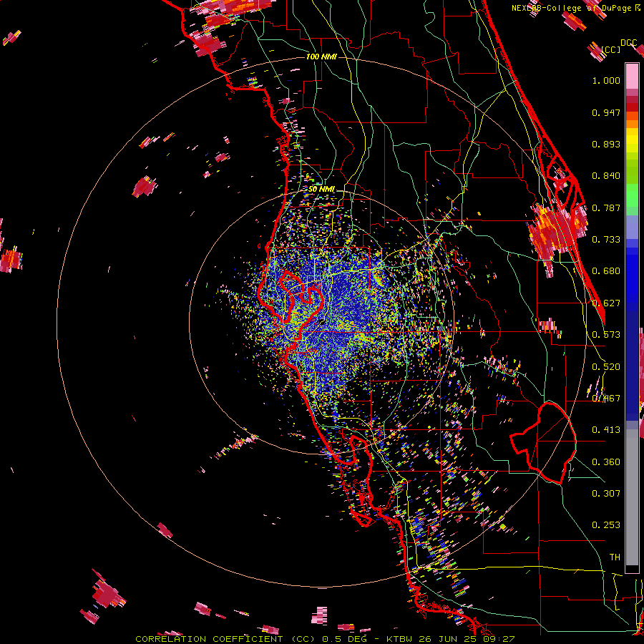Select the 1.000 value on the scale

coord(606,80)
